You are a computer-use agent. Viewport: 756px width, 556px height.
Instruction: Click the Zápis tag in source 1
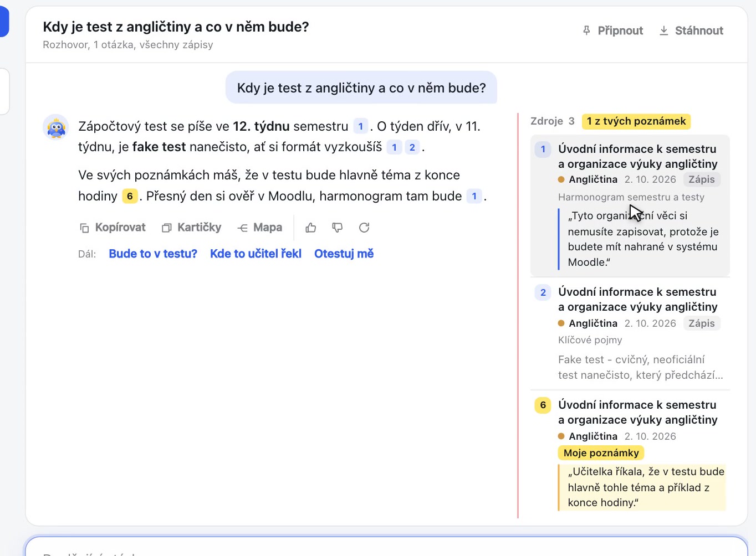coord(702,179)
